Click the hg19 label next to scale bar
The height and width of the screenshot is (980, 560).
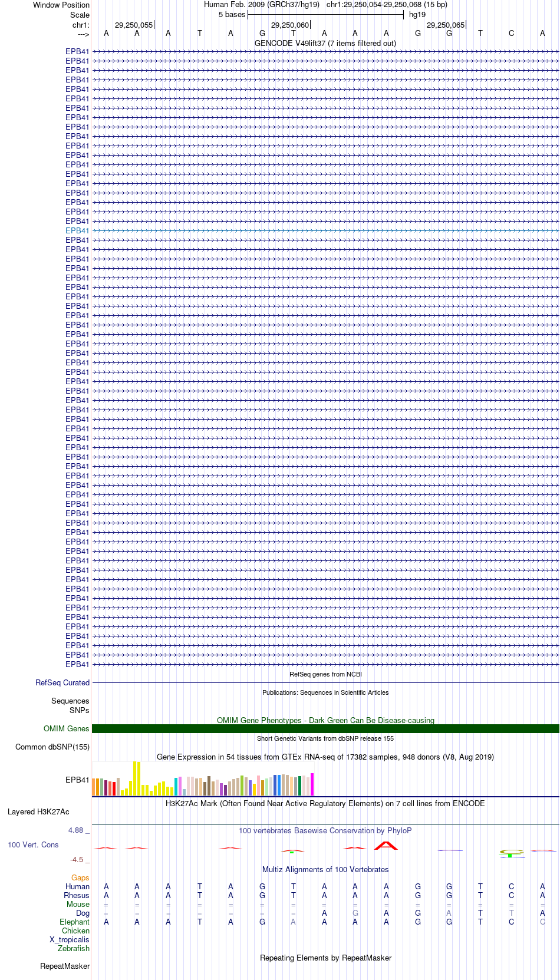417,14
